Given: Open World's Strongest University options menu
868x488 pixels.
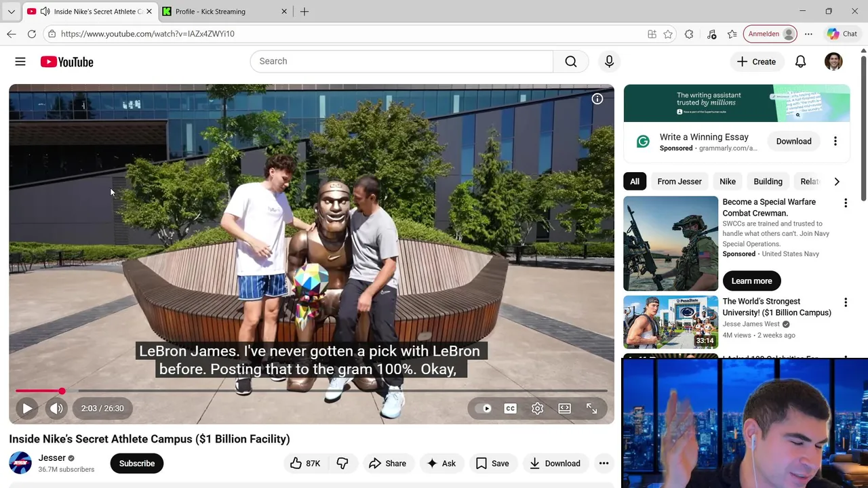Looking at the screenshot, I should pyautogui.click(x=846, y=302).
